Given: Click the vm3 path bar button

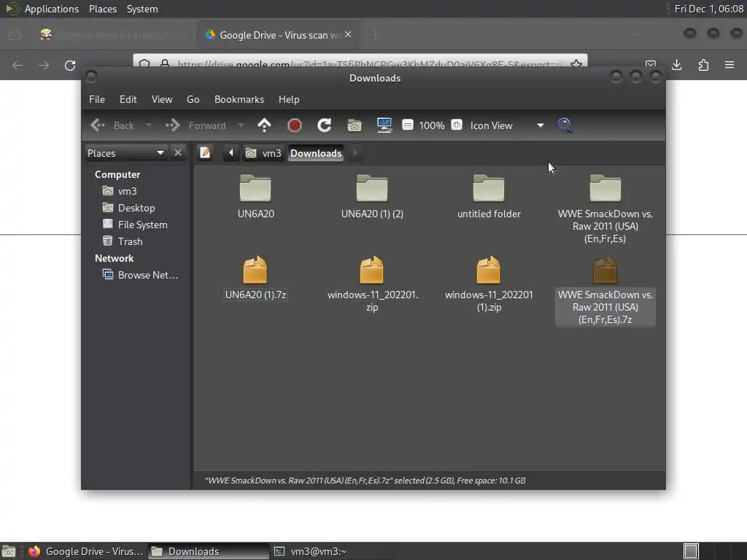Looking at the screenshot, I should pyautogui.click(x=263, y=153).
